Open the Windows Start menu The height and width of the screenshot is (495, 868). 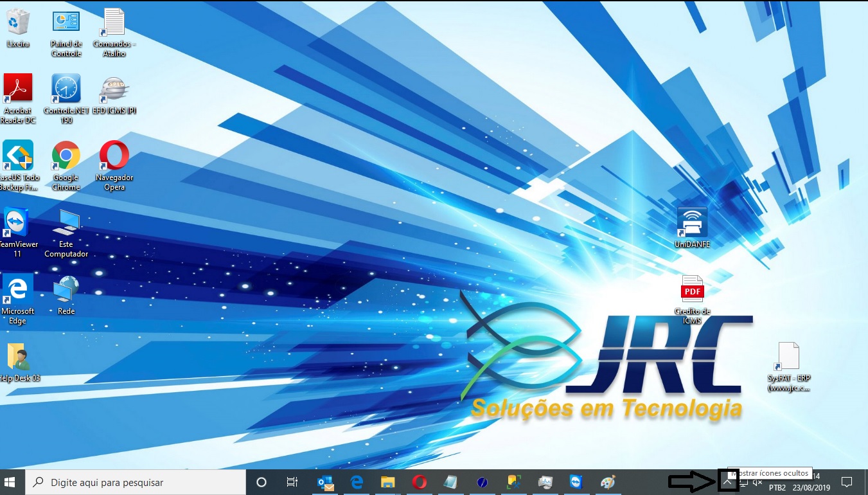point(11,482)
